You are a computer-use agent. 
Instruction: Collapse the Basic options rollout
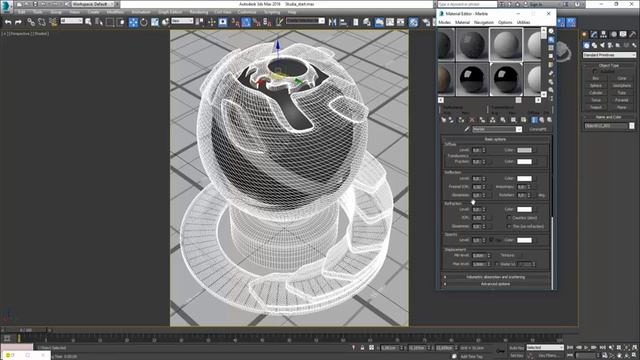(495, 139)
